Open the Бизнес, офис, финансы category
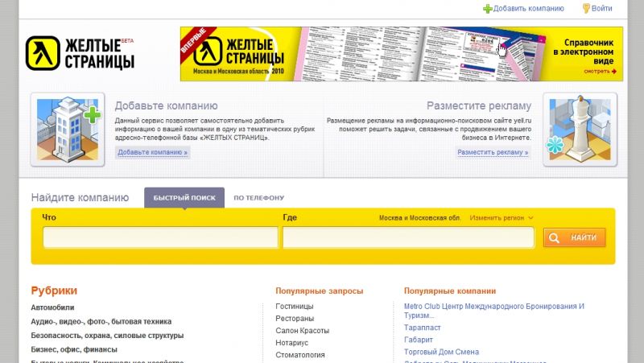 [x=74, y=349]
